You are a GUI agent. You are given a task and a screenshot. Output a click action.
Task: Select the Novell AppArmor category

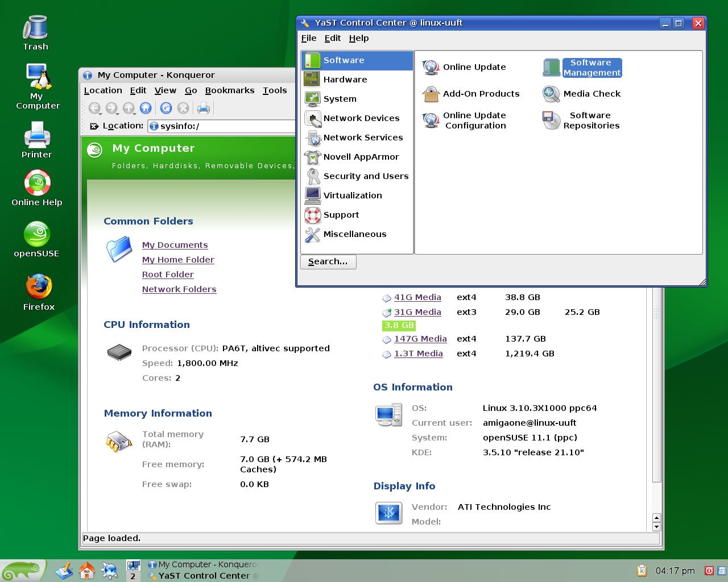coord(357,157)
